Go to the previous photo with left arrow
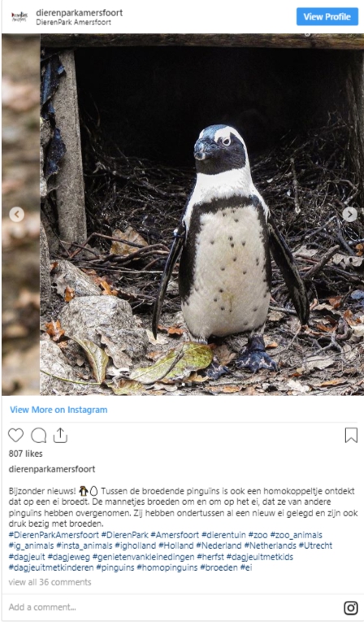This screenshot has width=364, height=622. pos(16,214)
